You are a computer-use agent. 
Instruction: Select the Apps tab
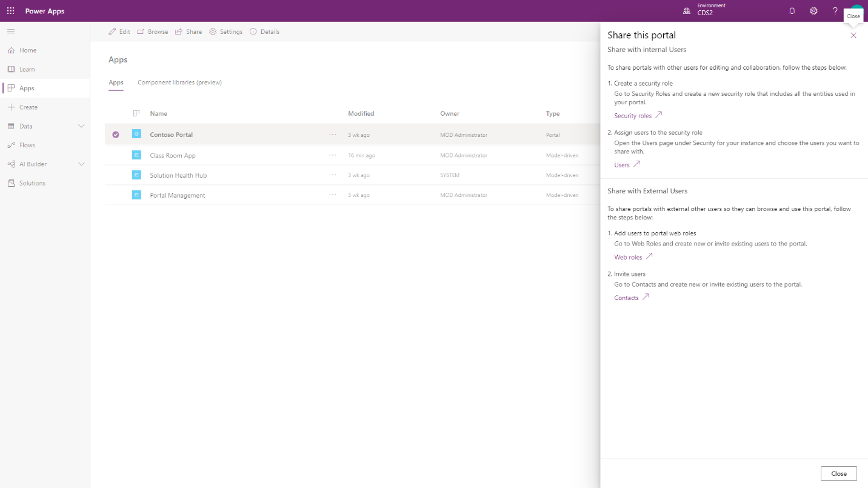pyautogui.click(x=116, y=82)
